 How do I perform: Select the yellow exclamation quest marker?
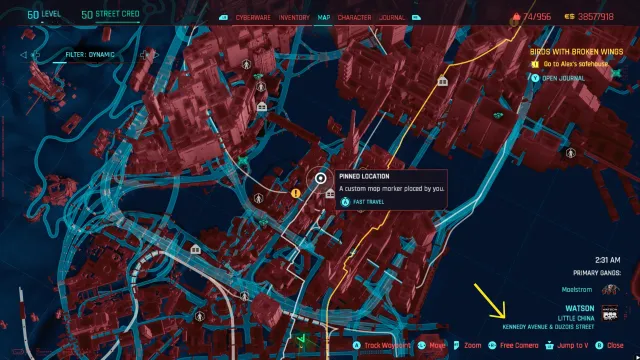296,193
